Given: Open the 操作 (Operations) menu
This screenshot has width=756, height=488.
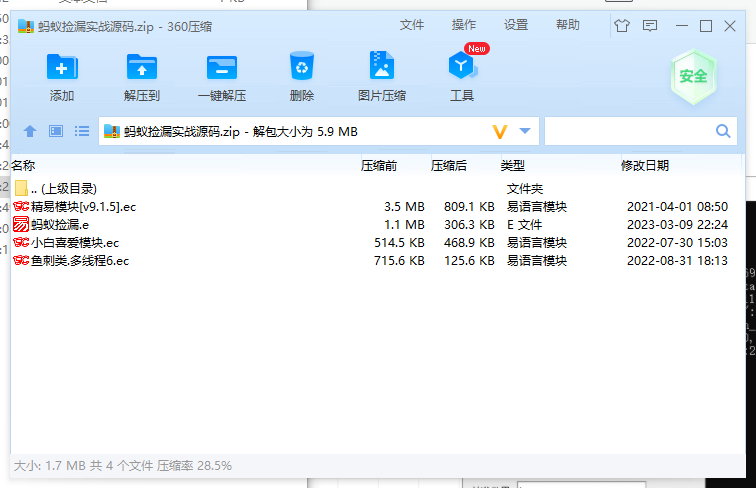Looking at the screenshot, I should (x=464, y=25).
